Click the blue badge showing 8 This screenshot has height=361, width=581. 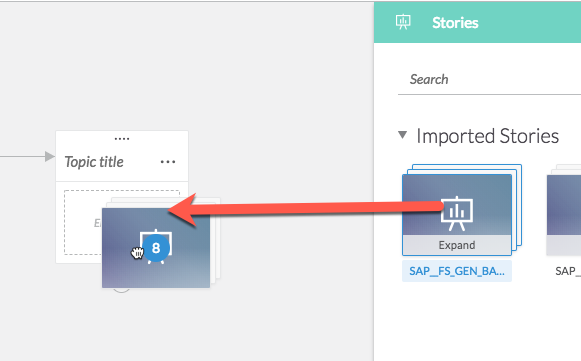click(156, 248)
